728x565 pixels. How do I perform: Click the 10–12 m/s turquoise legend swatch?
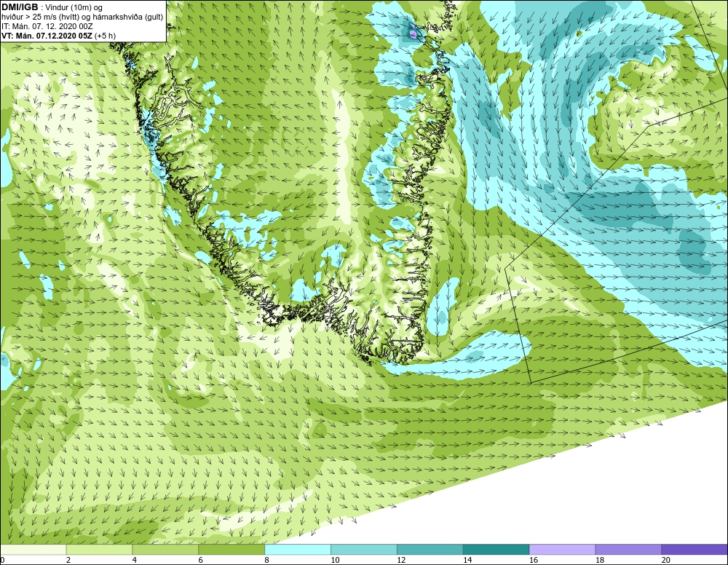click(364, 550)
